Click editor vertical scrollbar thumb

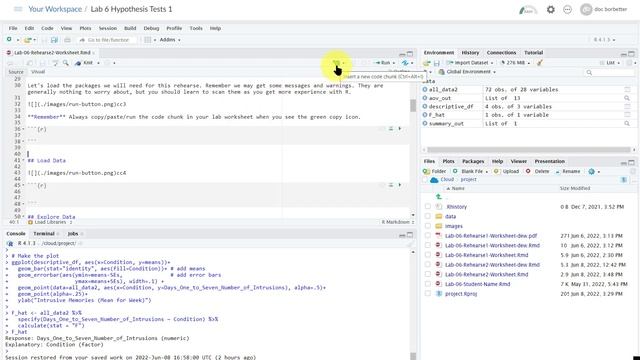[x=413, y=106]
